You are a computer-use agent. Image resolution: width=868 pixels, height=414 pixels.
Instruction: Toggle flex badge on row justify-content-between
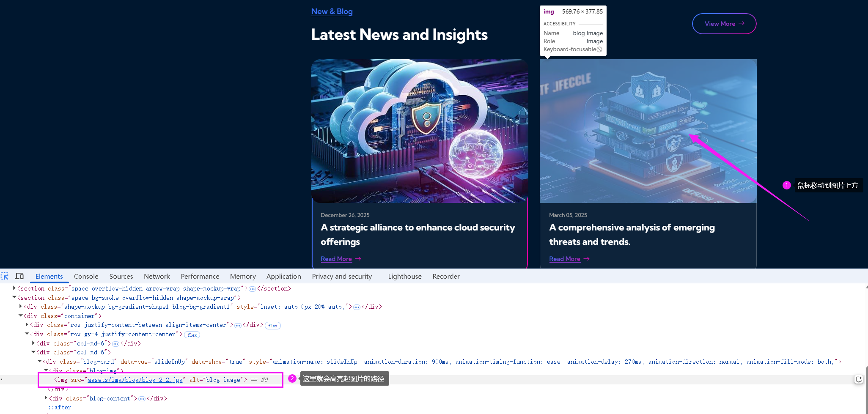tap(273, 326)
